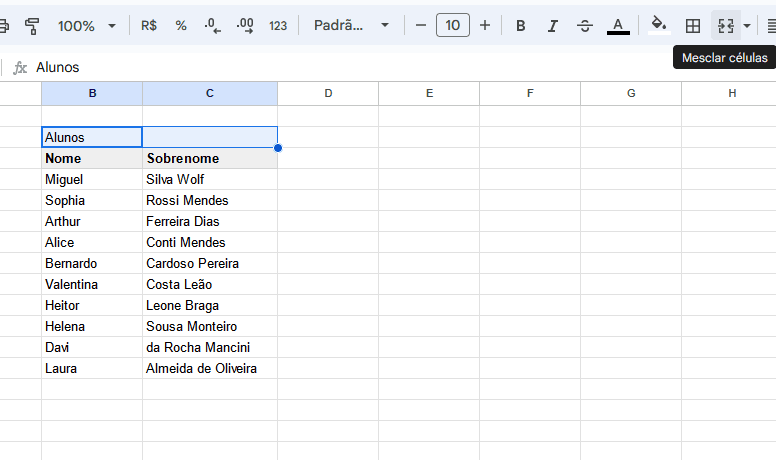Image resolution: width=776 pixels, height=460 pixels.
Task: Increase decimal places
Action: click(x=245, y=25)
